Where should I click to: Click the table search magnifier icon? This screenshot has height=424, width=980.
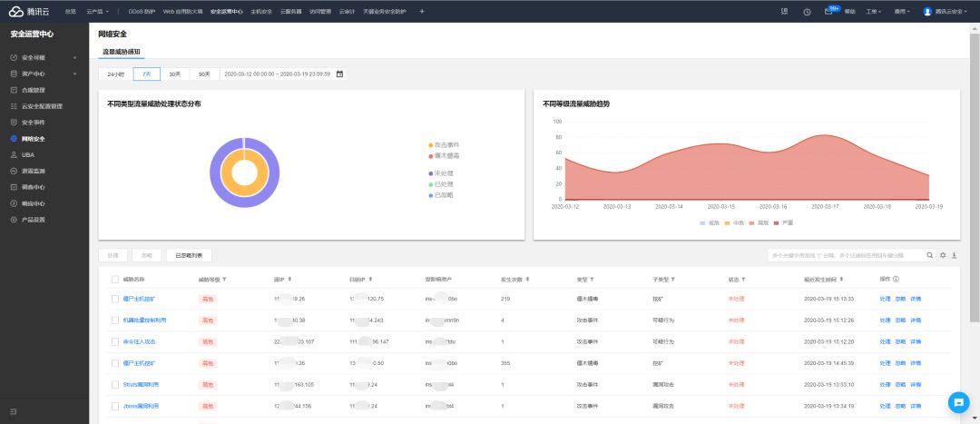pyautogui.click(x=929, y=255)
